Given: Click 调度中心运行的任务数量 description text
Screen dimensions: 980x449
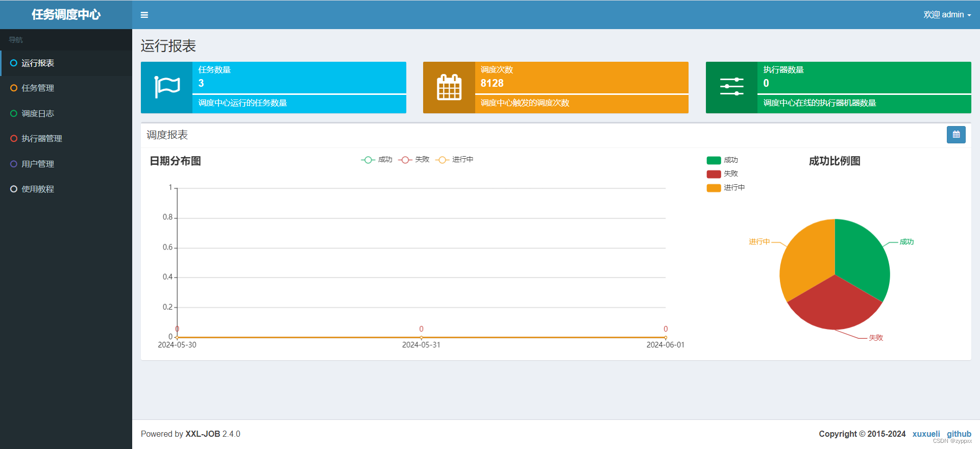Looking at the screenshot, I should (x=242, y=103).
